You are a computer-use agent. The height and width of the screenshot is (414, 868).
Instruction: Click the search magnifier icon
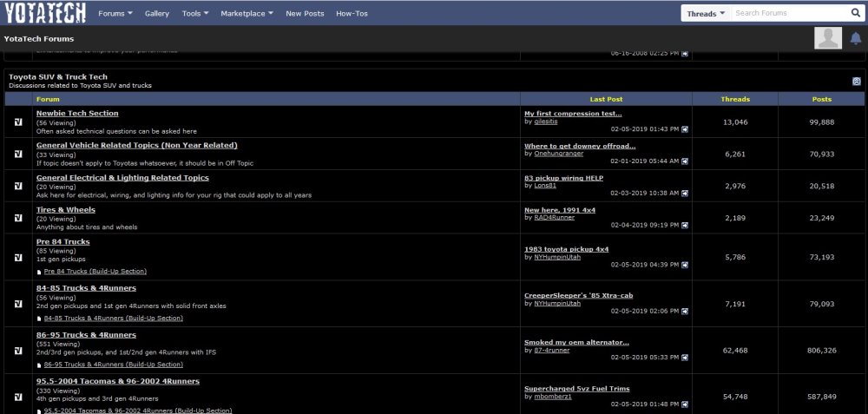click(855, 13)
